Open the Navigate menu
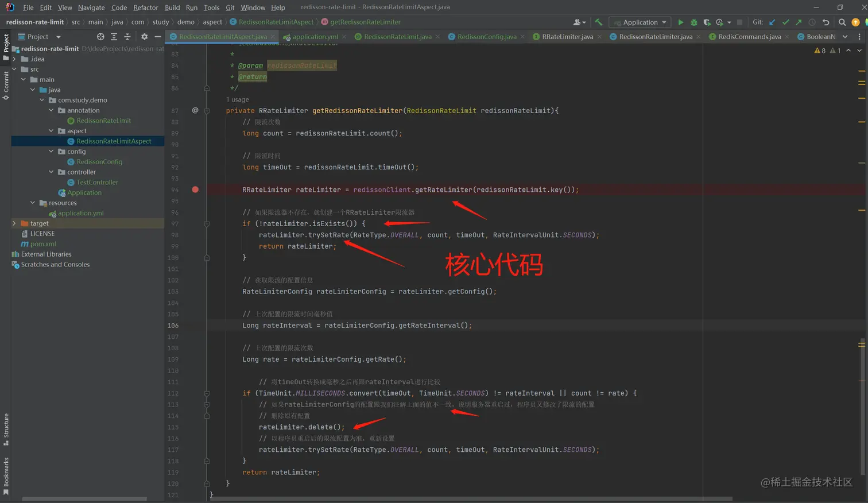This screenshot has height=503, width=868. tap(91, 7)
